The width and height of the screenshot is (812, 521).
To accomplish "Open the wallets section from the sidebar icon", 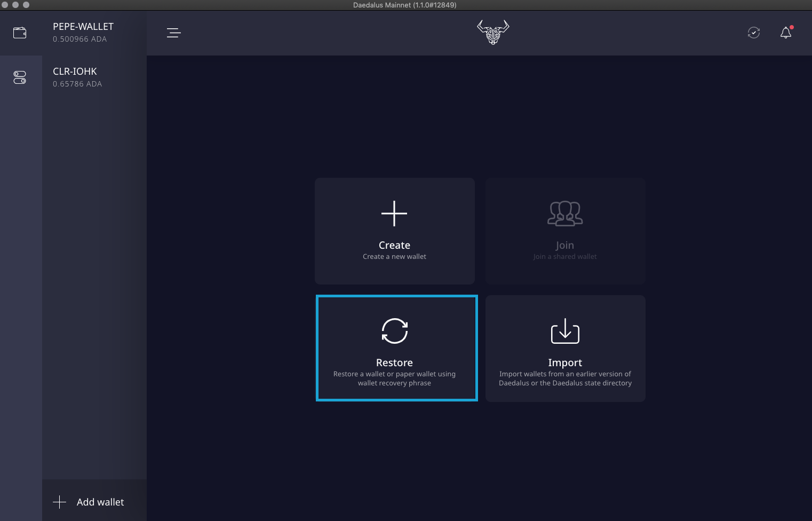I will click(x=20, y=33).
